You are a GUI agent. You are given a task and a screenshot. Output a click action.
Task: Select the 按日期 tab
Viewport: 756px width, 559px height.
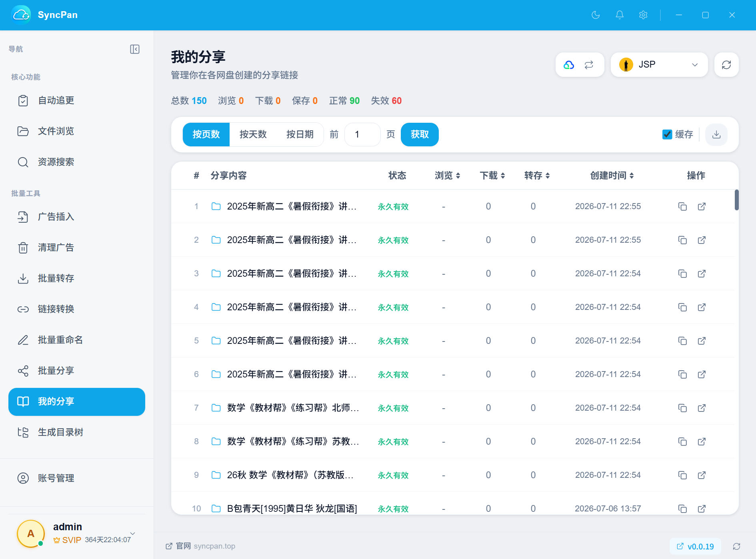pos(300,134)
